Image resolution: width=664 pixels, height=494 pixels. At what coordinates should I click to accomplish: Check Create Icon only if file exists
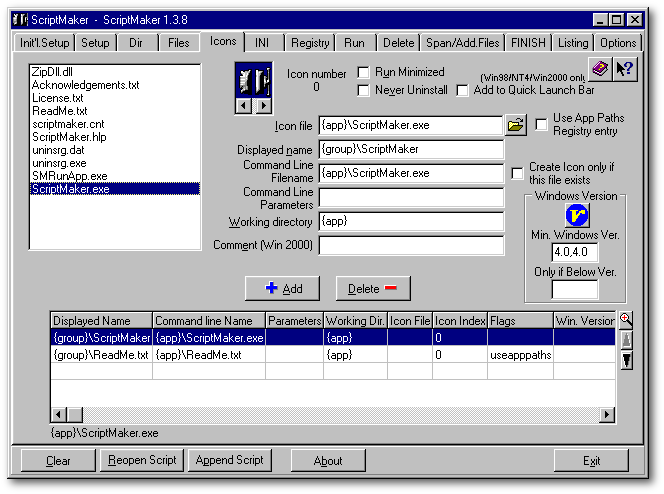(517, 174)
